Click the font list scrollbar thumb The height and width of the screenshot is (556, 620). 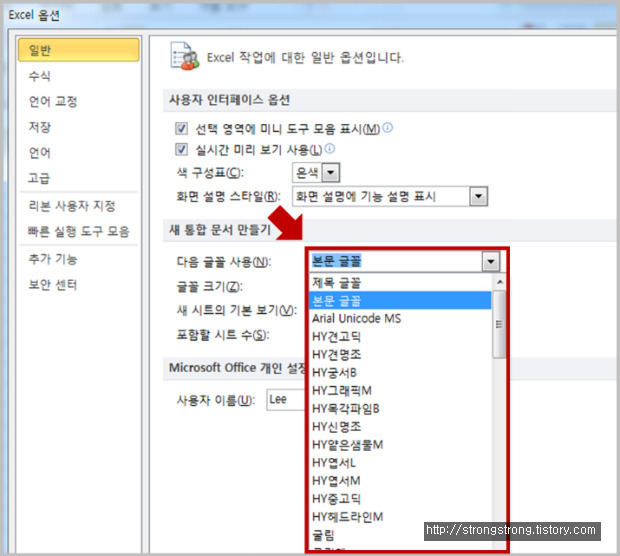[x=499, y=324]
